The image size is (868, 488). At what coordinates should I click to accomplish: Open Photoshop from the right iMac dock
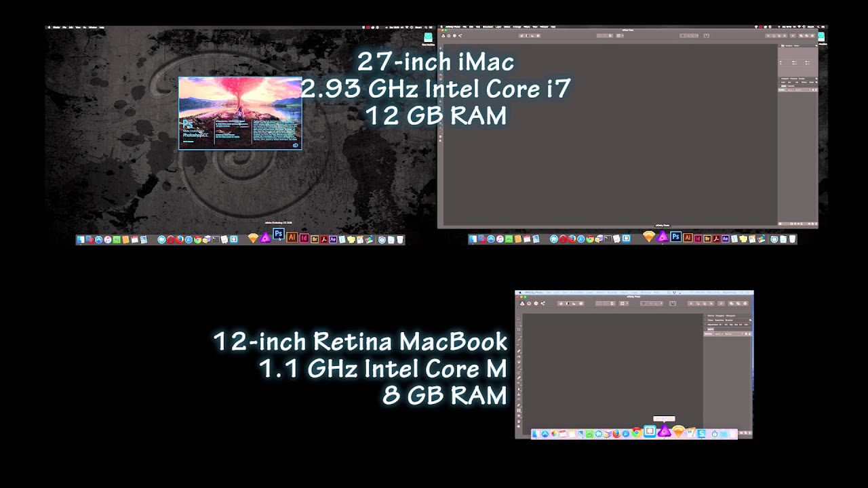(x=675, y=237)
